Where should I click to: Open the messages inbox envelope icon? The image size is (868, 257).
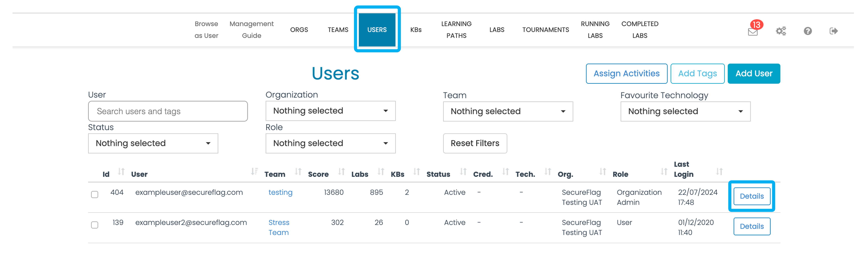(752, 32)
